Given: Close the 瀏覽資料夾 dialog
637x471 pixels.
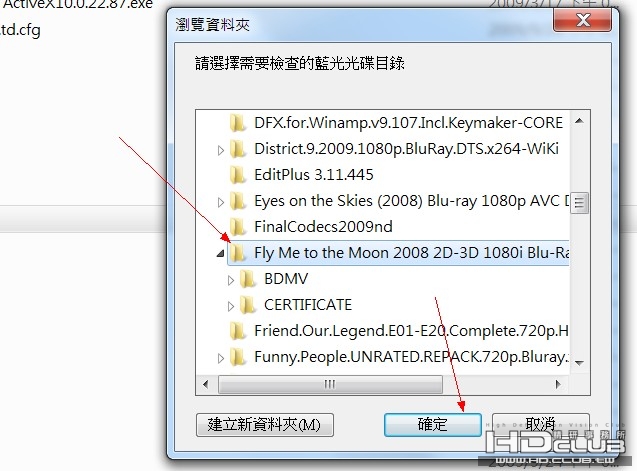Looking at the screenshot, I should pos(583,20).
